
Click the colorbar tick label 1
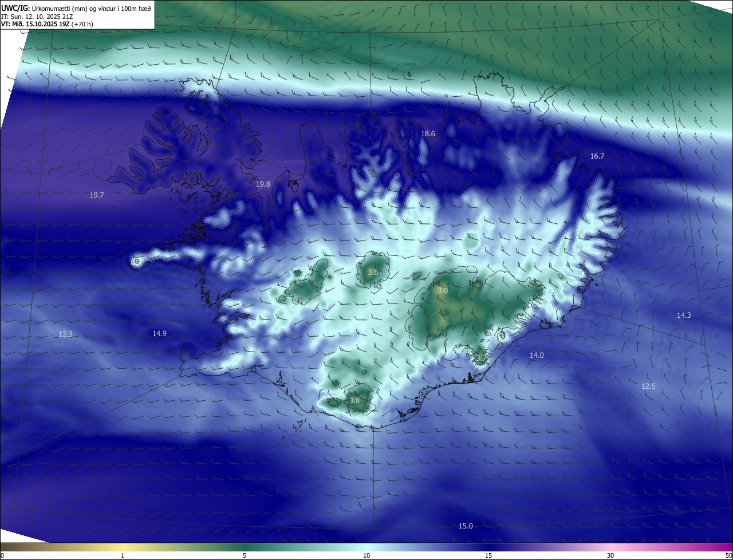123,555
